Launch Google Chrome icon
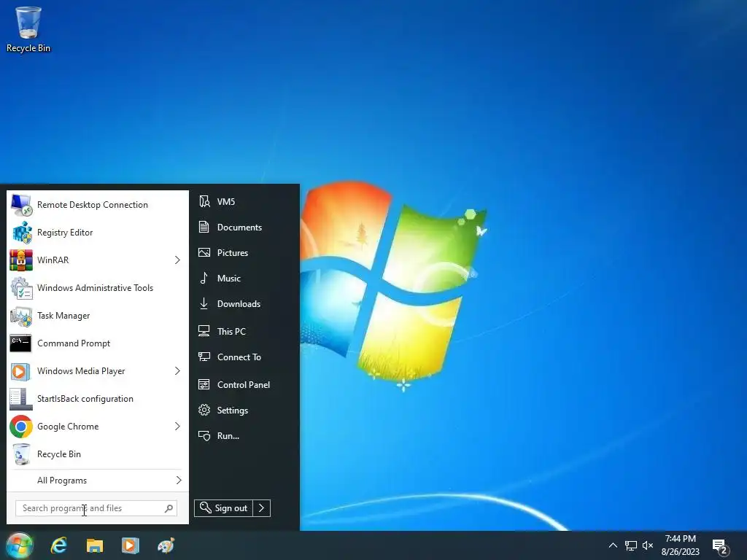Screen dimensions: 747x560 [x=21, y=427]
